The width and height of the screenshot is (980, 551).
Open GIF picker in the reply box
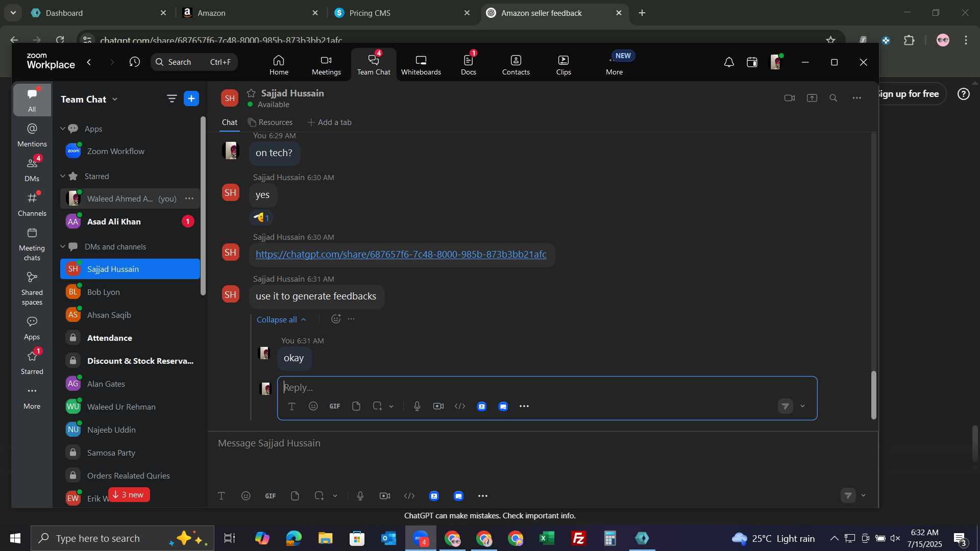[x=335, y=406]
